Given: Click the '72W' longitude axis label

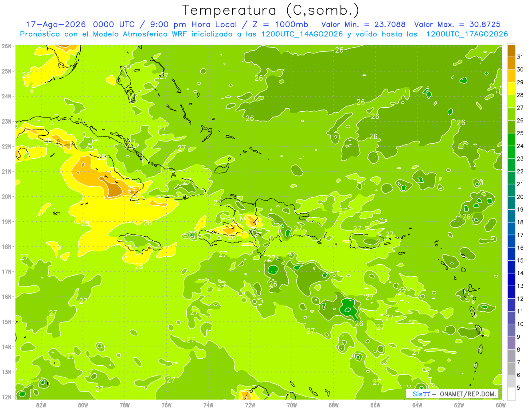Looking at the screenshot, I should click(x=250, y=405).
